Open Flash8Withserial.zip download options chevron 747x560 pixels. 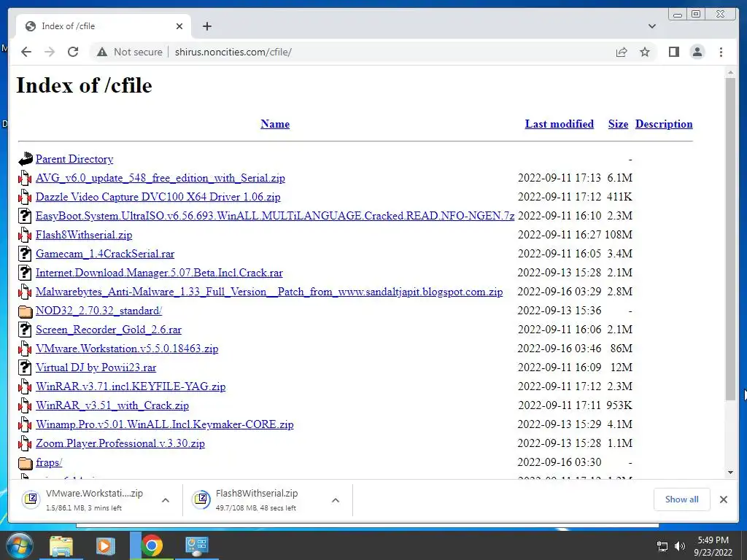tap(336, 500)
